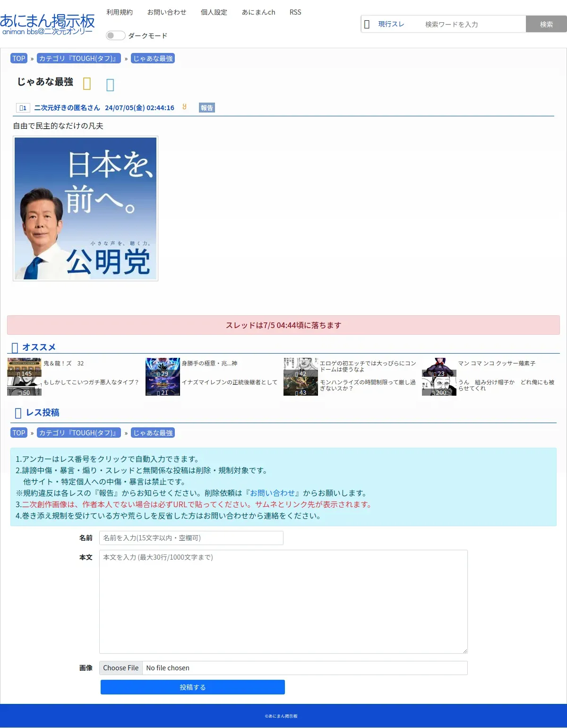Click the orange icon after the post timestamp
The width and height of the screenshot is (567, 728).
(x=185, y=107)
